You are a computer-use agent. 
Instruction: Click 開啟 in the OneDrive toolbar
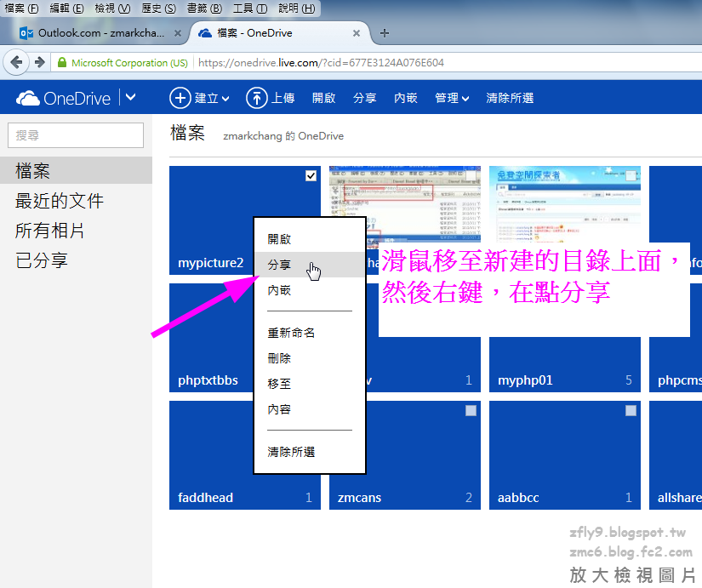point(323,98)
